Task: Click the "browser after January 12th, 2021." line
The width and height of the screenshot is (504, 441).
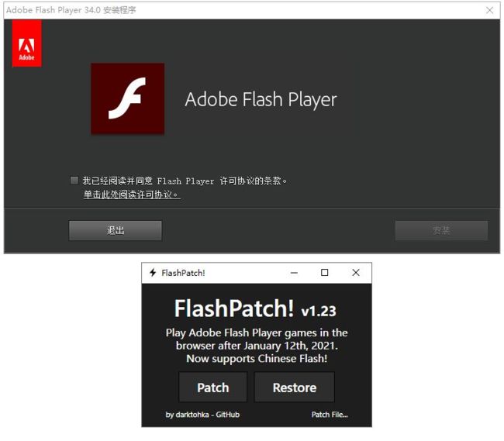Action: (x=257, y=346)
